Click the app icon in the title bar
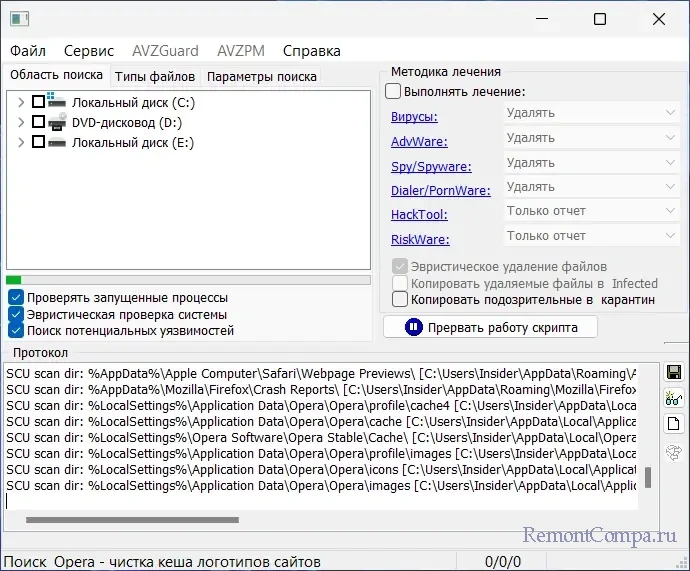This screenshot has height=571, width=690. 18,19
